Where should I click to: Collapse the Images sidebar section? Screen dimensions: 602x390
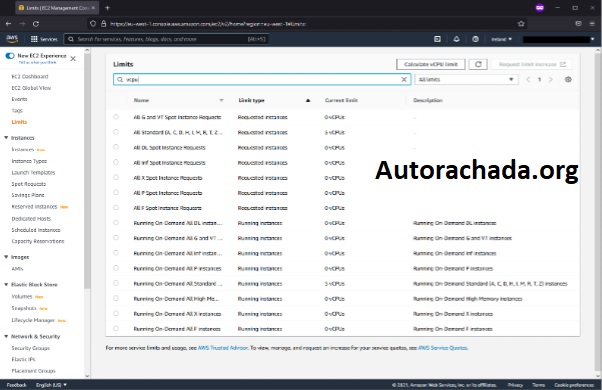(x=6, y=257)
